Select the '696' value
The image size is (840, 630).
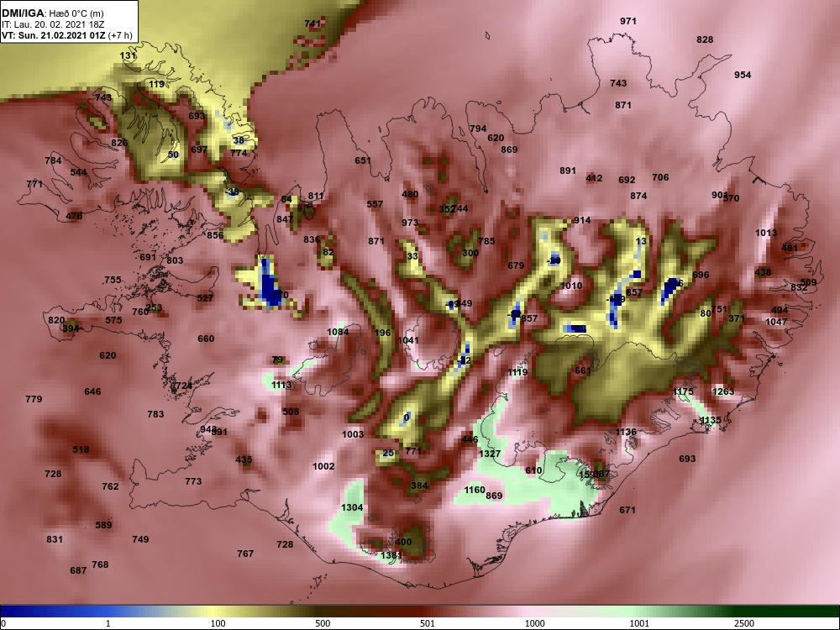pos(701,275)
